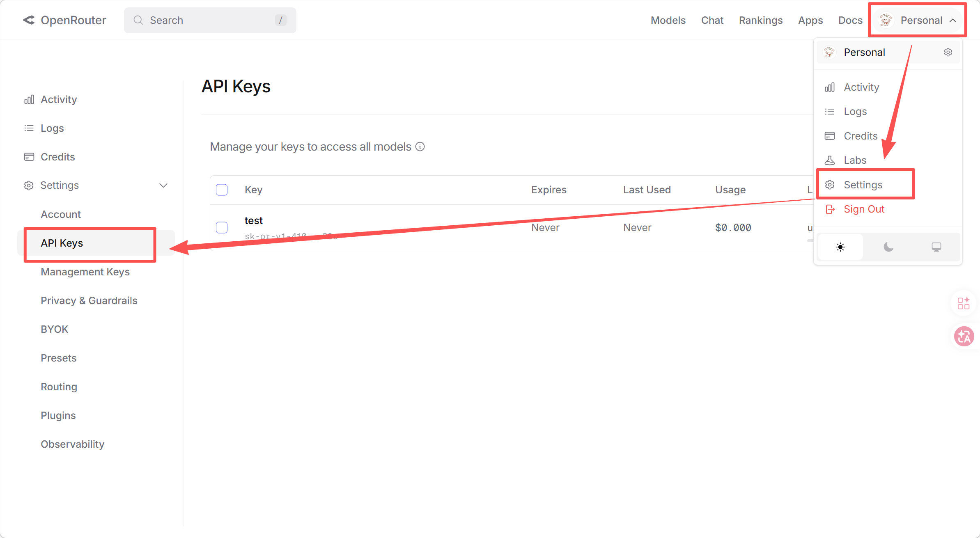This screenshot has width=980, height=538.
Task: Open Apps in the top navigation
Action: point(810,20)
